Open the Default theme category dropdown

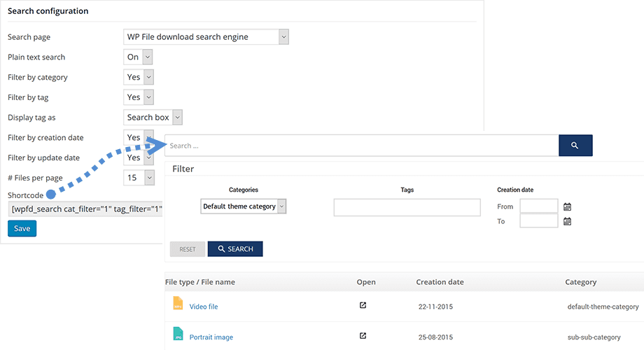(243, 206)
